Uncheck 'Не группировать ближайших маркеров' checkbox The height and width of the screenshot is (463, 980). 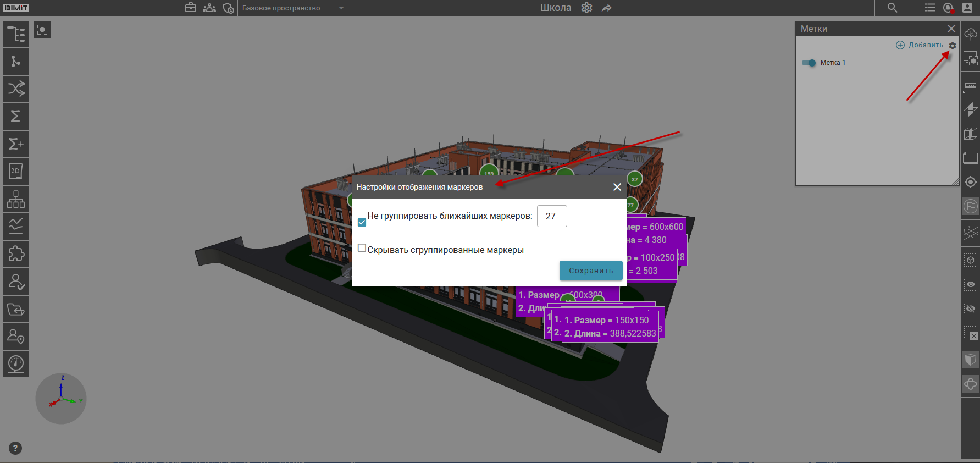tap(362, 222)
